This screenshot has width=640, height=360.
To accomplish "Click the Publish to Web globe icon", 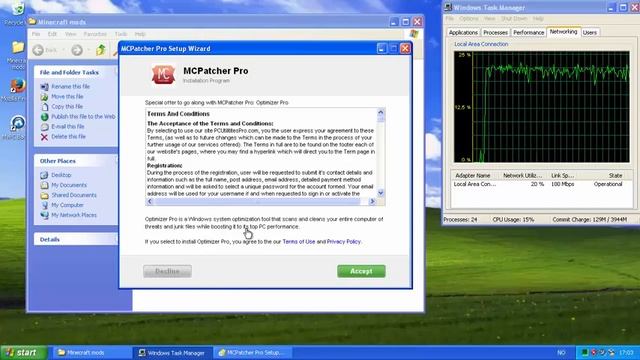I will coord(44,117).
